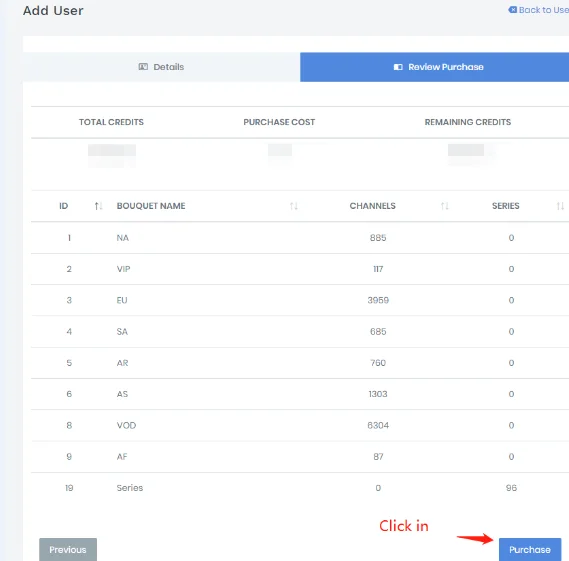Switch to the Details tab
Screen dimensions: 569x561
point(161,67)
